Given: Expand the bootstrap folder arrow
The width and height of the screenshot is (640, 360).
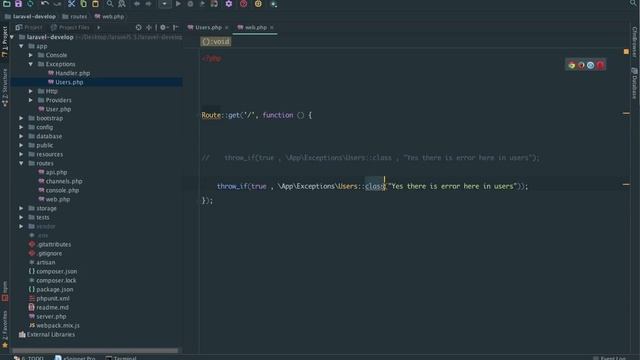Looking at the screenshot, I should (21, 118).
